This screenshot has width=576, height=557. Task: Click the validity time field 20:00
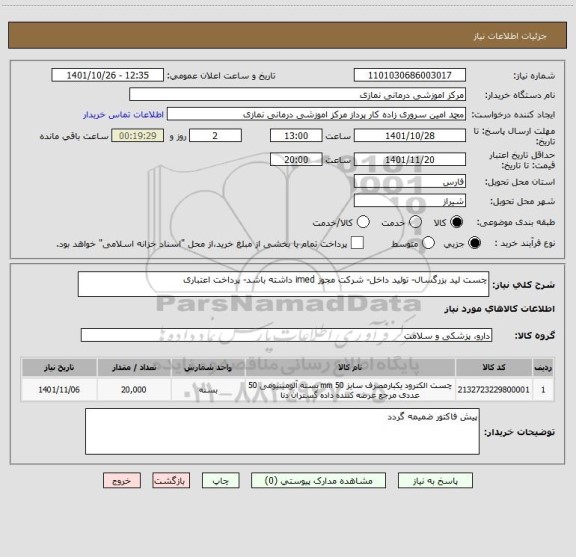pyautogui.click(x=296, y=159)
